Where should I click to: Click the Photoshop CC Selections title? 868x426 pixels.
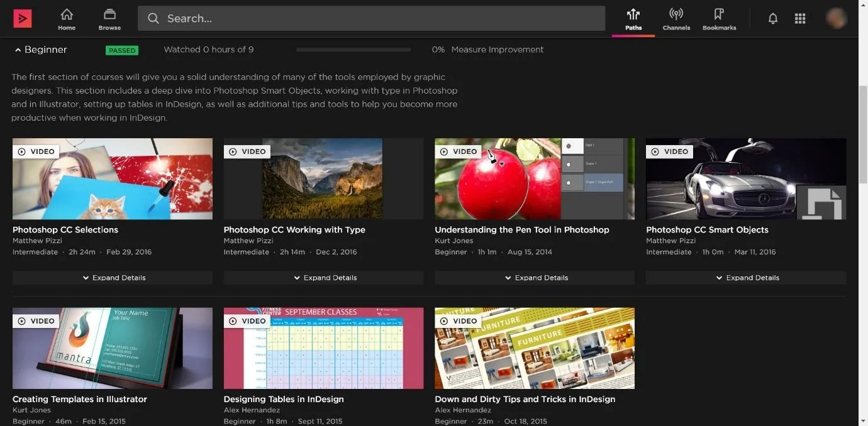point(65,230)
